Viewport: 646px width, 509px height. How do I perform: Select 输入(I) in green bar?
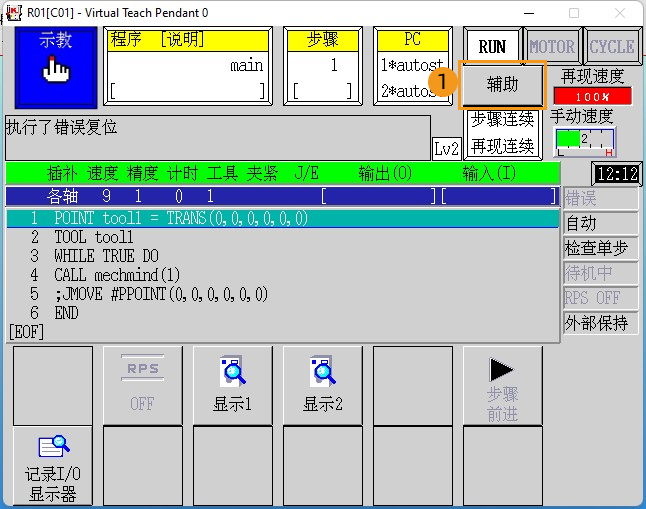click(489, 173)
